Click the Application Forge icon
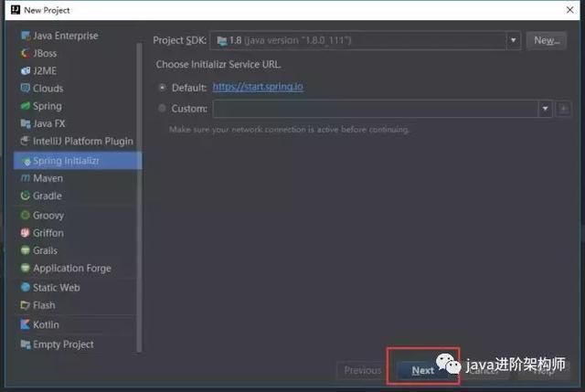The width and height of the screenshot is (585, 392). [26, 268]
